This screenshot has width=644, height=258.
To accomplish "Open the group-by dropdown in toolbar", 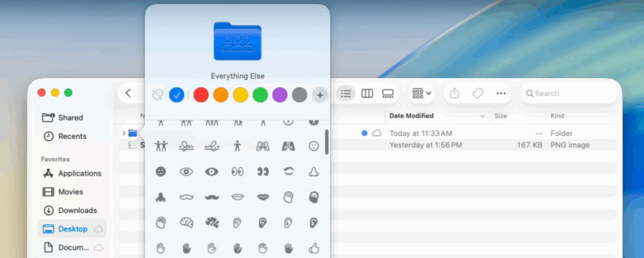I will coord(422,94).
